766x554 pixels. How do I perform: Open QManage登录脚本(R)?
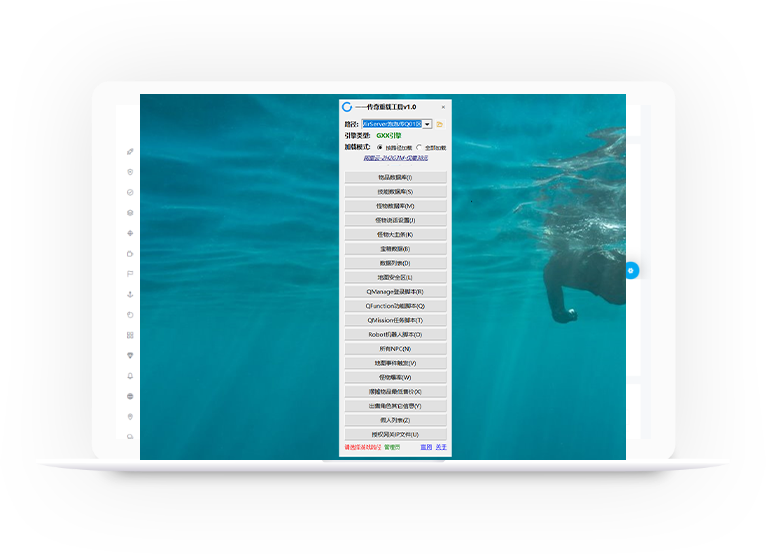point(395,292)
